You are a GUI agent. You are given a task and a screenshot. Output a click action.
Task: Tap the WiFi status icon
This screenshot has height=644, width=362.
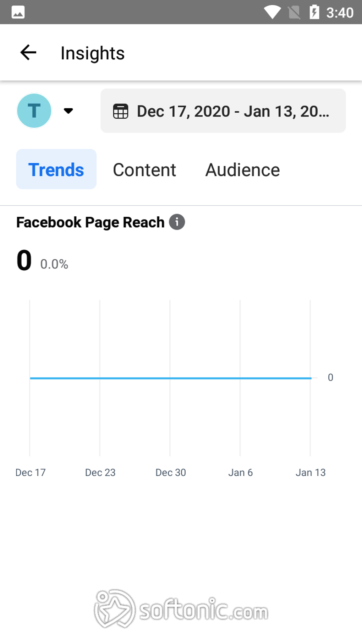point(272,12)
